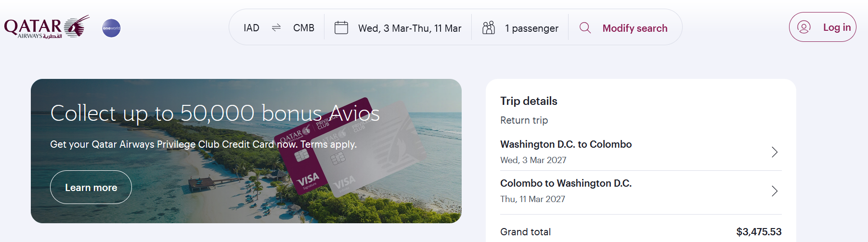Screen dimensions: 868x242
Task: Select the IAD origin airport field
Action: click(x=251, y=28)
